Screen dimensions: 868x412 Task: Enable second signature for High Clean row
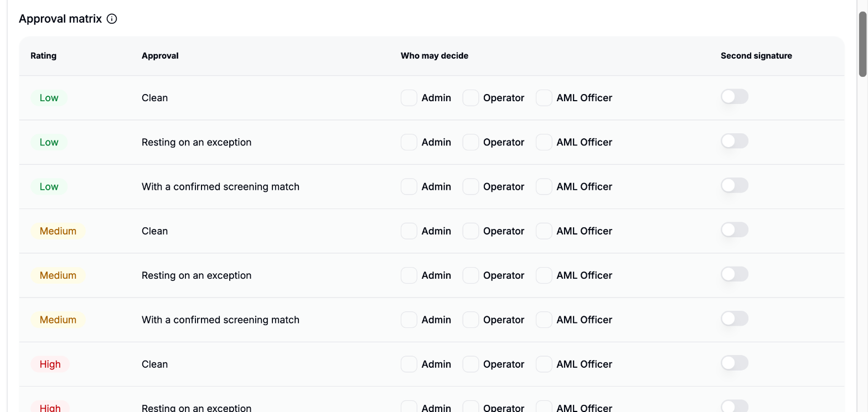point(735,363)
